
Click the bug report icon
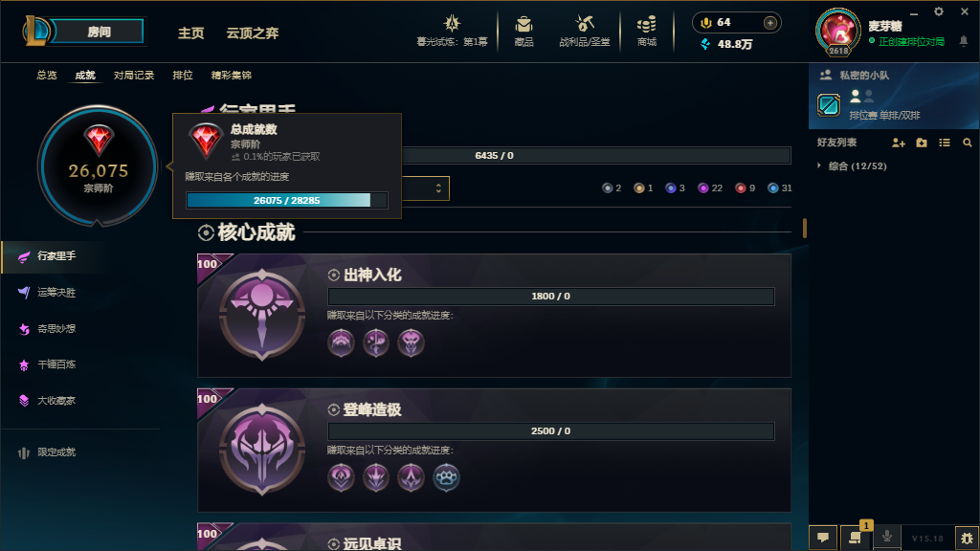pyautogui.click(x=967, y=538)
